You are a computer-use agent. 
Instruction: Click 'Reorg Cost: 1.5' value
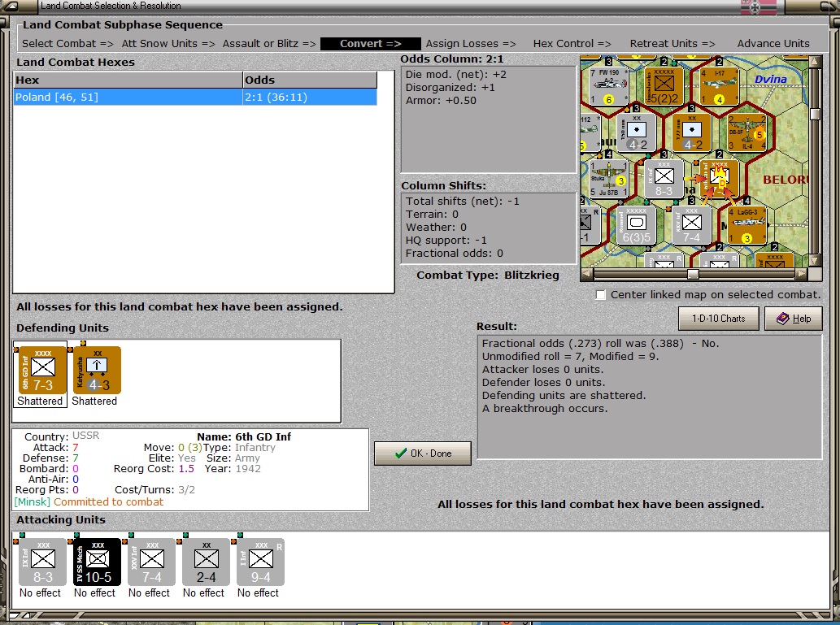pos(154,469)
